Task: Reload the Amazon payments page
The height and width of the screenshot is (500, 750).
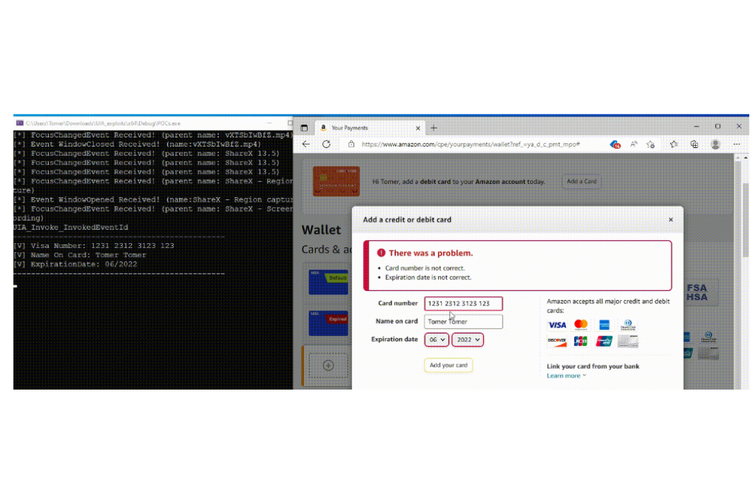Action: pyautogui.click(x=326, y=144)
